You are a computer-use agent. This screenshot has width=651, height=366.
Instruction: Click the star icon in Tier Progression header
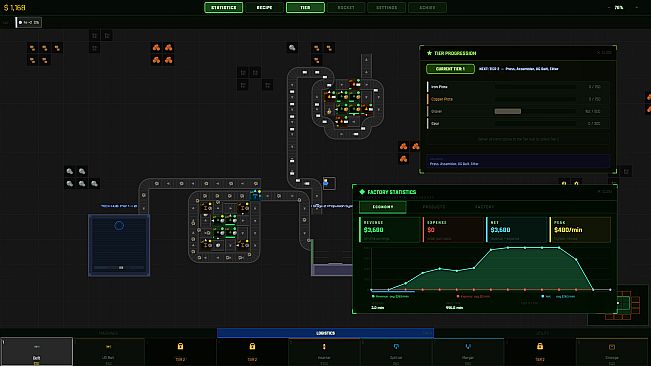click(x=429, y=53)
